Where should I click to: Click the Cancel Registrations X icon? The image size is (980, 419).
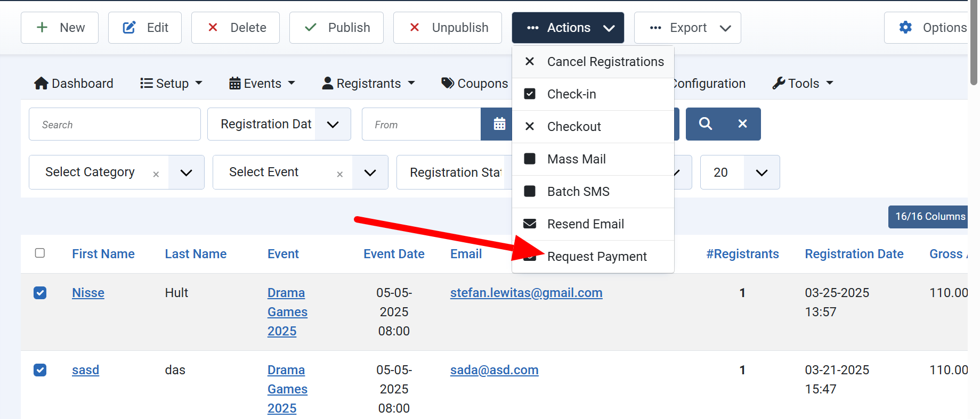[x=530, y=61]
